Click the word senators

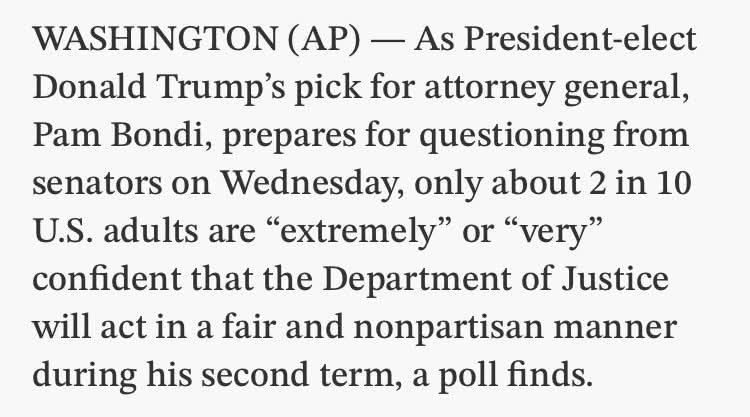click(x=98, y=184)
